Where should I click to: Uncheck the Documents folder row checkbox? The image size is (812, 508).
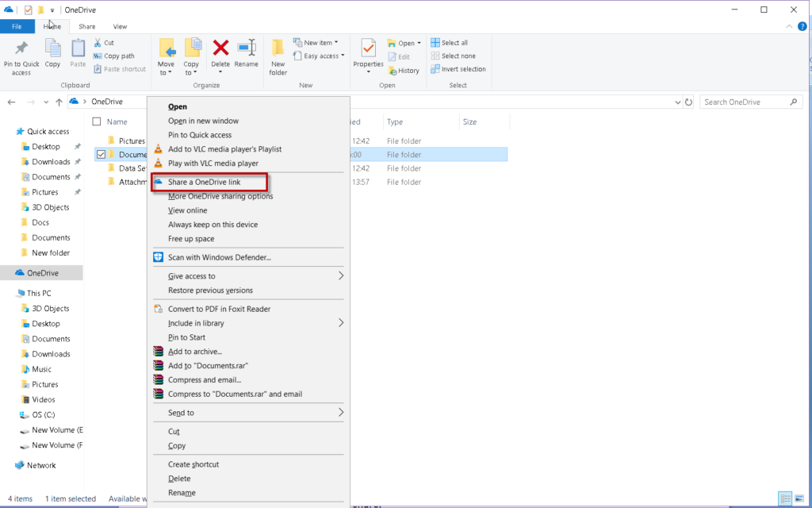101,155
